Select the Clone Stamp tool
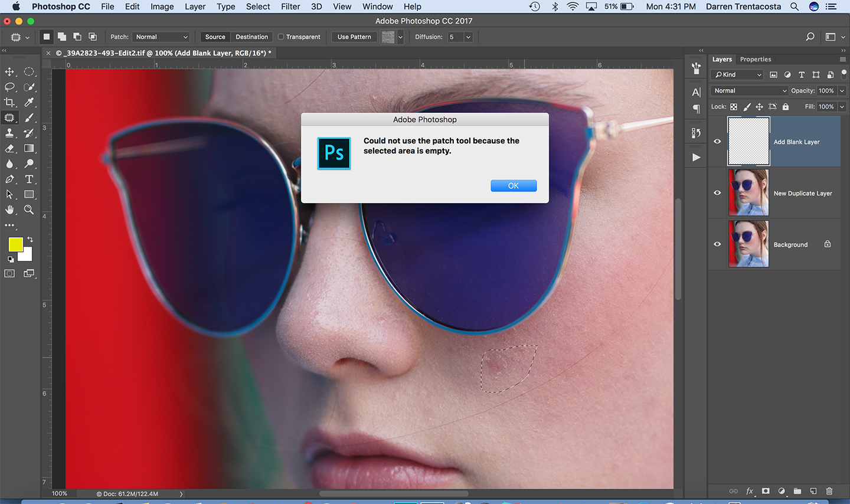Viewport: 850px width, 504px height. pyautogui.click(x=10, y=133)
